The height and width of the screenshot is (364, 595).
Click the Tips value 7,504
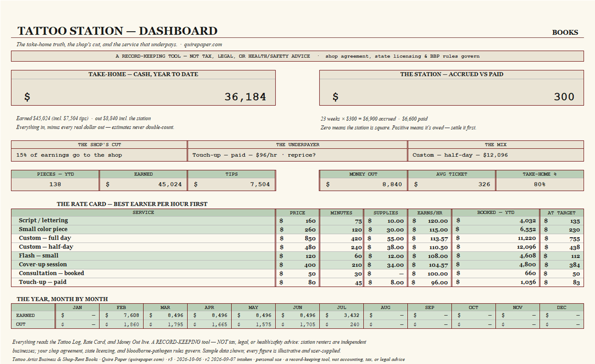pos(260,184)
